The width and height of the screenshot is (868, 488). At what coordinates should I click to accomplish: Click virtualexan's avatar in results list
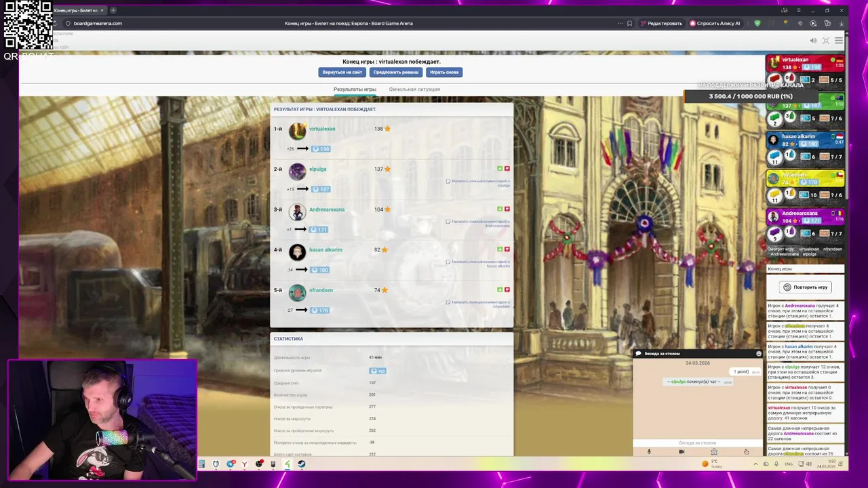[297, 131]
